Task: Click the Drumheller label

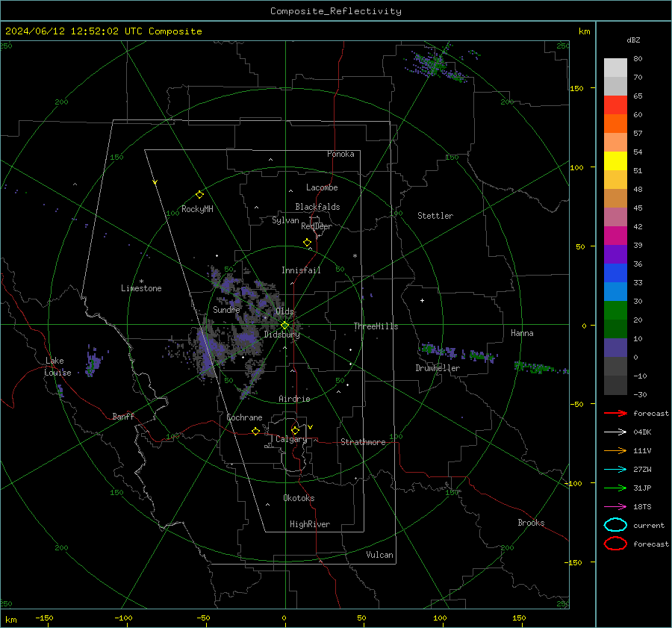Action: click(438, 368)
